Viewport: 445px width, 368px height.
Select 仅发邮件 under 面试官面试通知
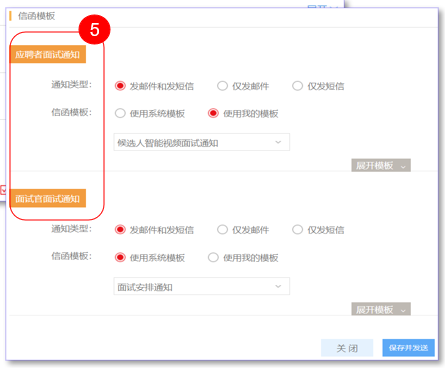[222, 230]
